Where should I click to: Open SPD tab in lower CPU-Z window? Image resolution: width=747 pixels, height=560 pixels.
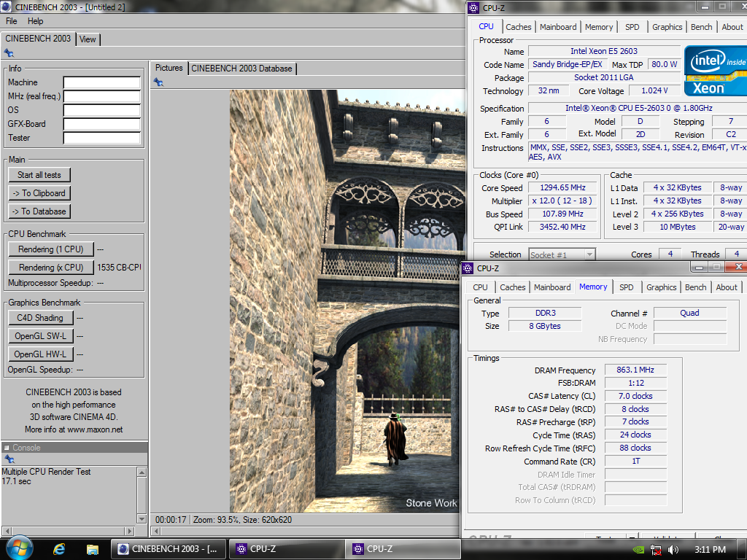coord(627,287)
